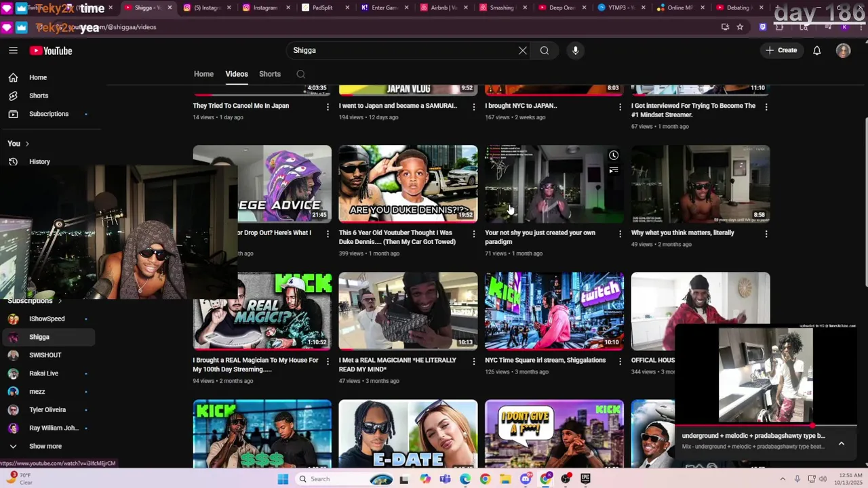Expand the miniplayer chevron

842,443
